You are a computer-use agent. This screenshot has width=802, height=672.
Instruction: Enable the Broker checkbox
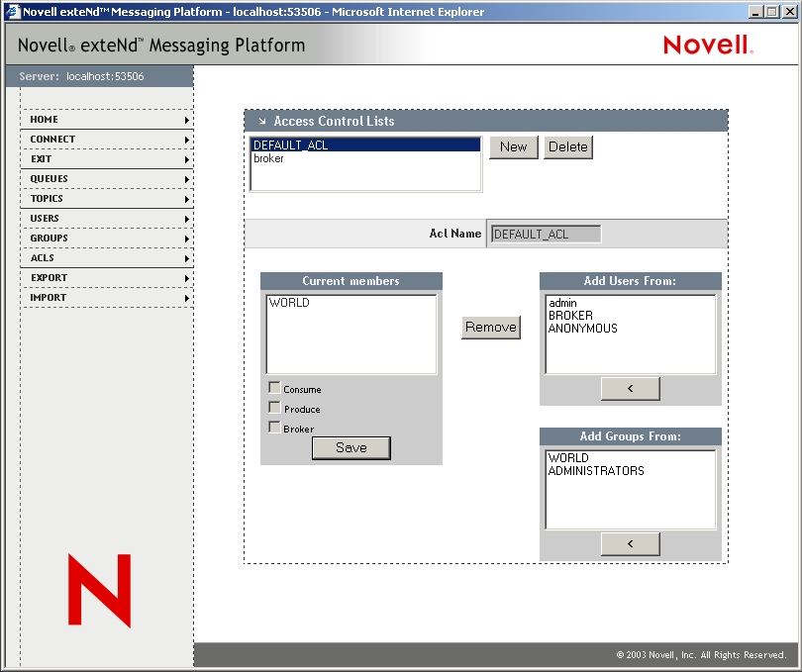point(274,428)
